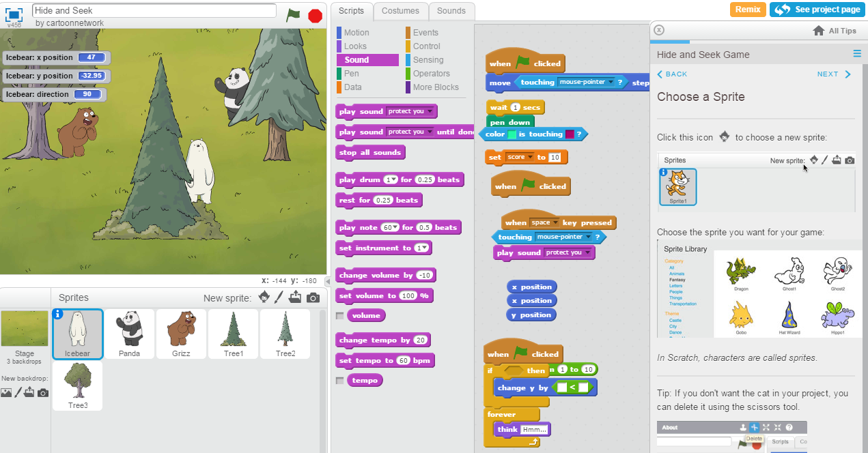Image resolution: width=868 pixels, height=453 pixels.
Task: Click the Icebear x position monitor
Action: (56, 57)
